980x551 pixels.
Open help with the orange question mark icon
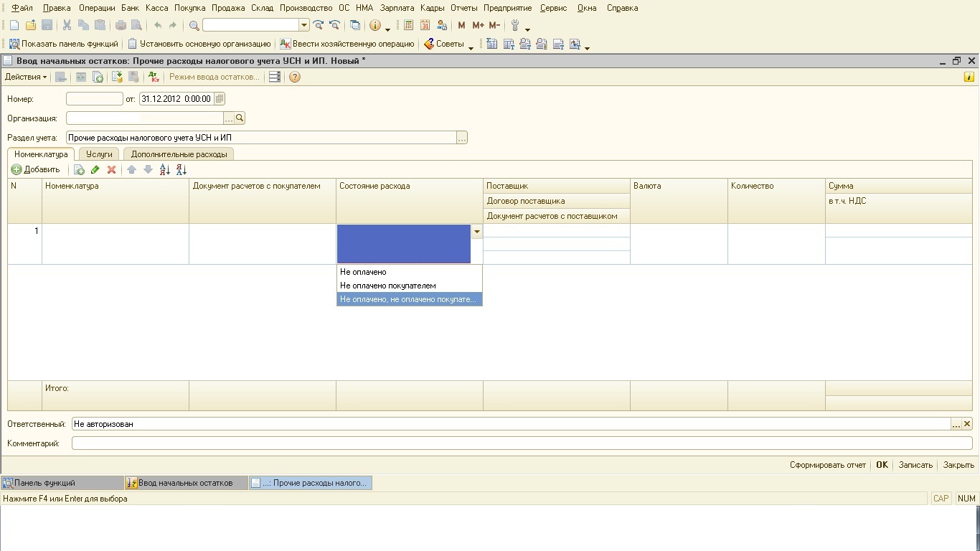point(294,77)
